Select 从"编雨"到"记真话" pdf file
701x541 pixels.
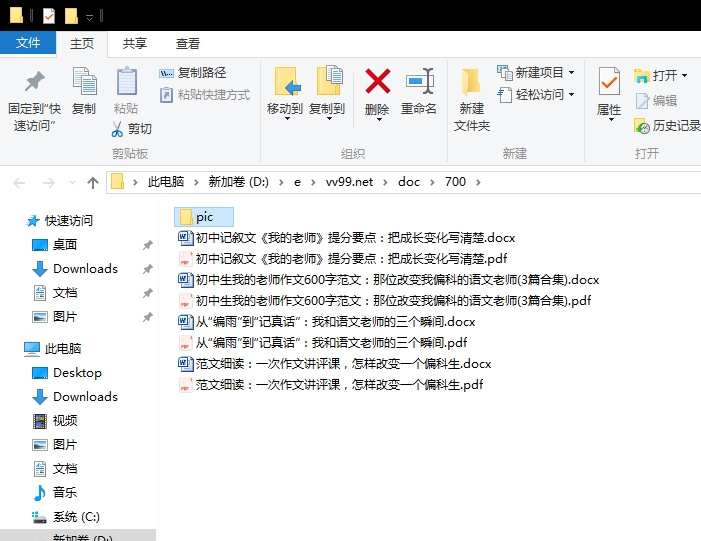point(322,342)
